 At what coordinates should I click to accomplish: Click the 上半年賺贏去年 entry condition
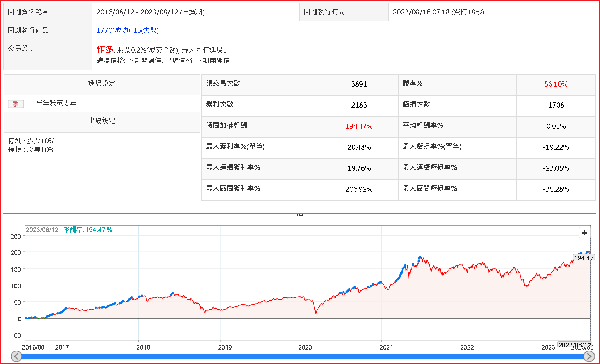coord(53,104)
